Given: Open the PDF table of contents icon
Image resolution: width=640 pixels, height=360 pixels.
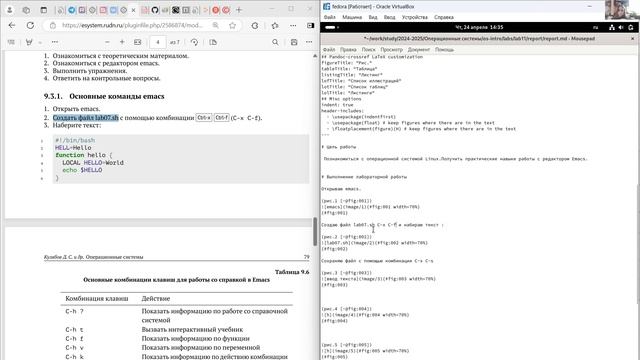Looking at the screenshot, I should [x=11, y=42].
